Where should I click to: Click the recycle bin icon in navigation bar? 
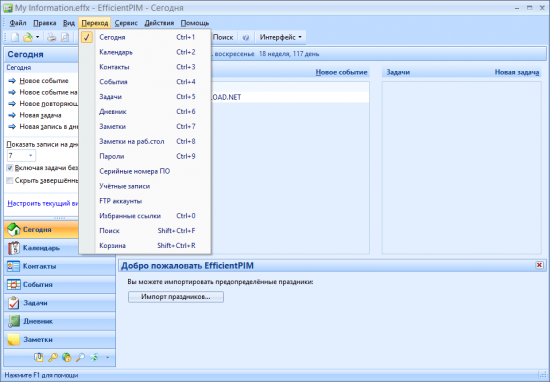coord(94,357)
